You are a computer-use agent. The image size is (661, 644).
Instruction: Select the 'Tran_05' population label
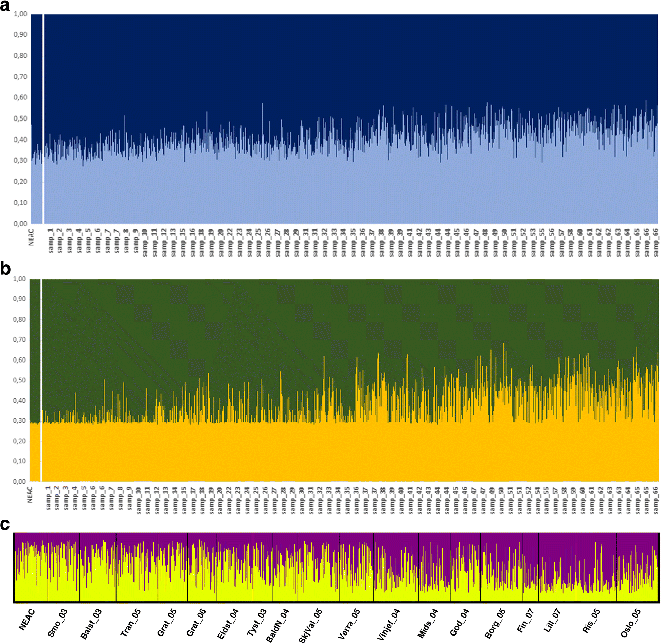coord(131,623)
